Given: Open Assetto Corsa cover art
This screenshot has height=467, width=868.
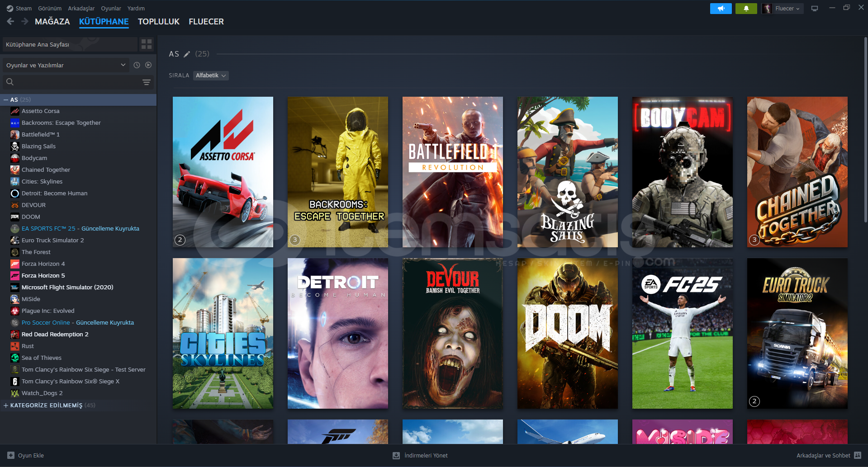Looking at the screenshot, I should click(x=223, y=172).
